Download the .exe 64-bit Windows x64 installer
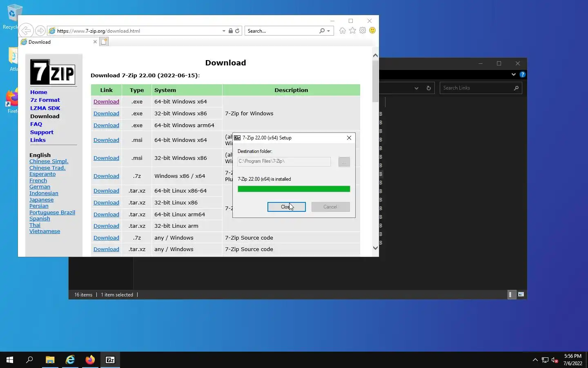The width and height of the screenshot is (588, 368). 106,101
